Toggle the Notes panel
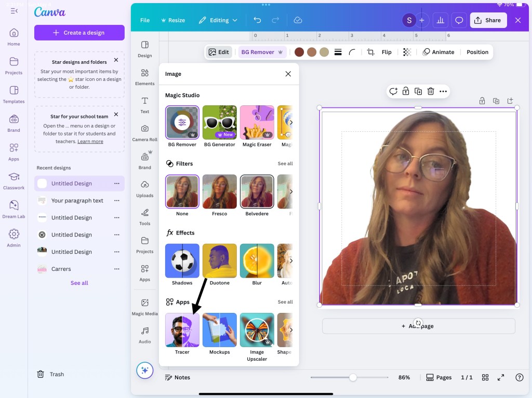Viewport: 532px width, 398px height. tap(178, 377)
